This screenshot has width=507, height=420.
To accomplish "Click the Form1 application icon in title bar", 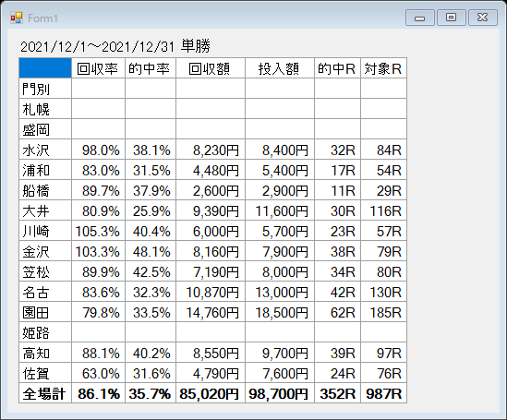I will point(17,18).
